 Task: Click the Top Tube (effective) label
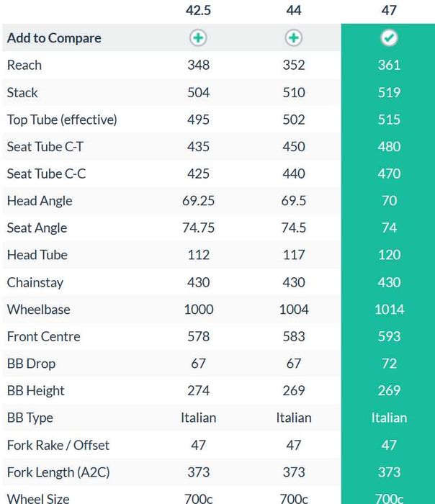pyautogui.click(x=62, y=120)
